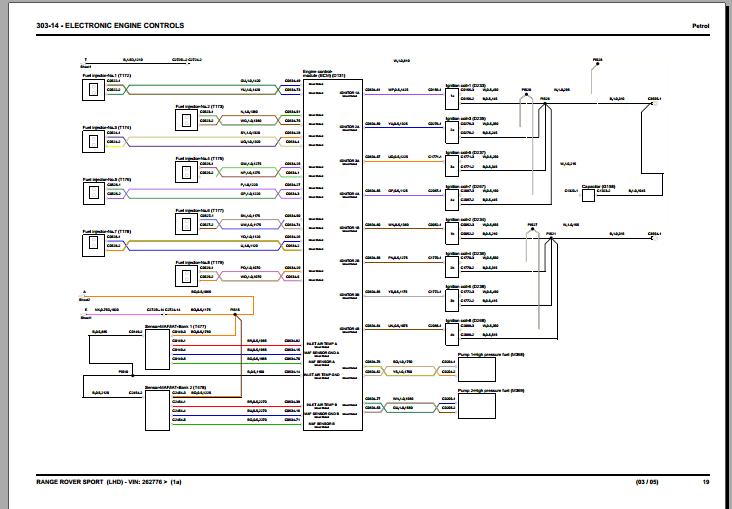Click the 'Fuel injector No.2 (T173)' label

click(200, 107)
